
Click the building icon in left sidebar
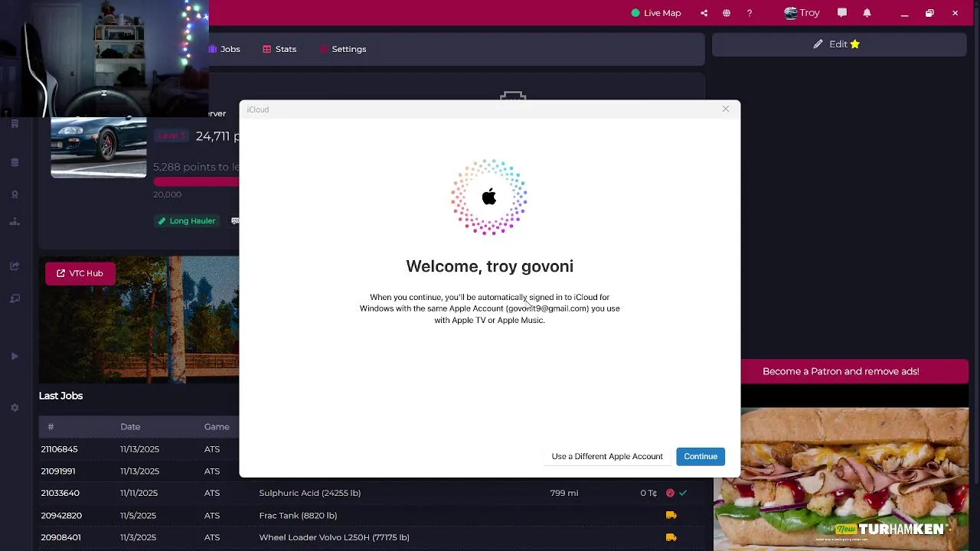coord(14,124)
